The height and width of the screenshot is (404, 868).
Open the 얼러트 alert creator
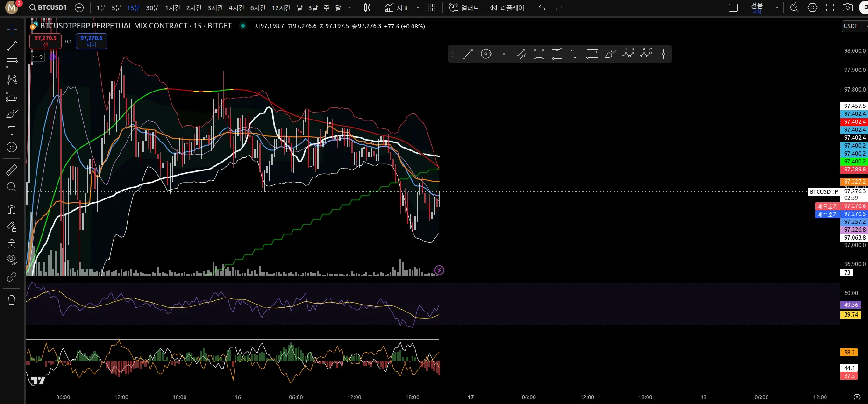(x=463, y=7)
